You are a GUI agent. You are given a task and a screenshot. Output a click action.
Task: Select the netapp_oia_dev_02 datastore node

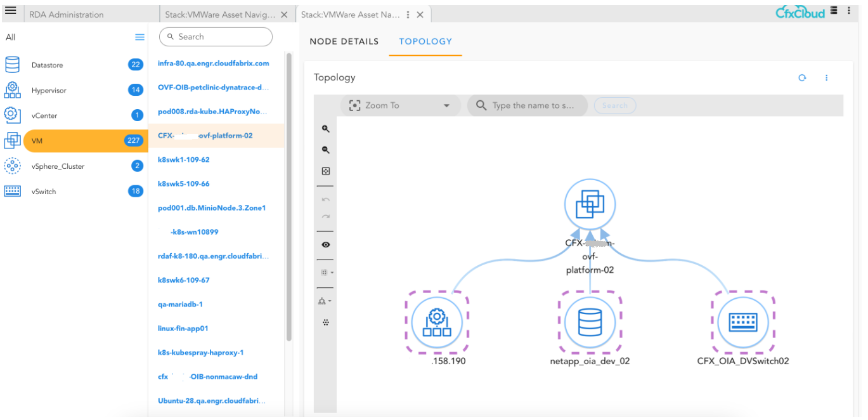click(x=590, y=323)
